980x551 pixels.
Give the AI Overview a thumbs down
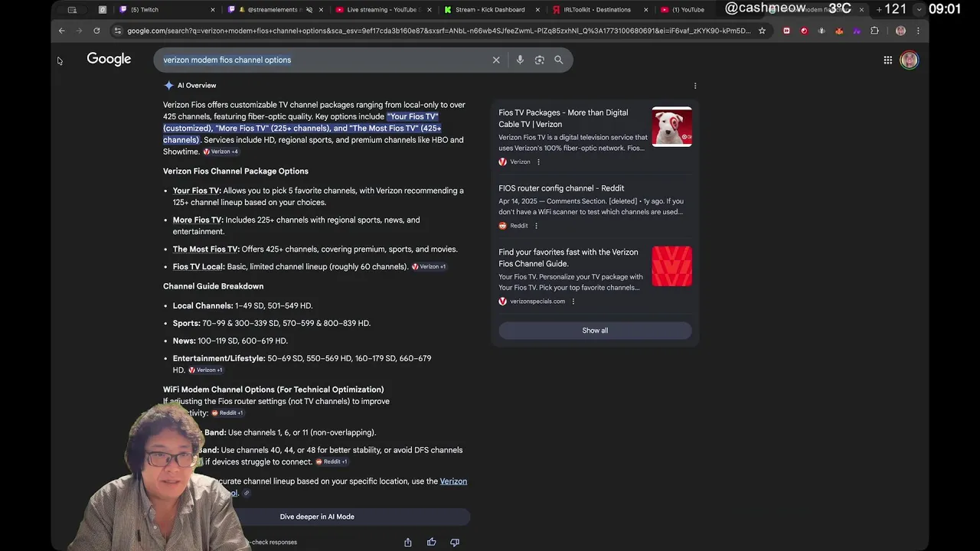[x=455, y=542]
